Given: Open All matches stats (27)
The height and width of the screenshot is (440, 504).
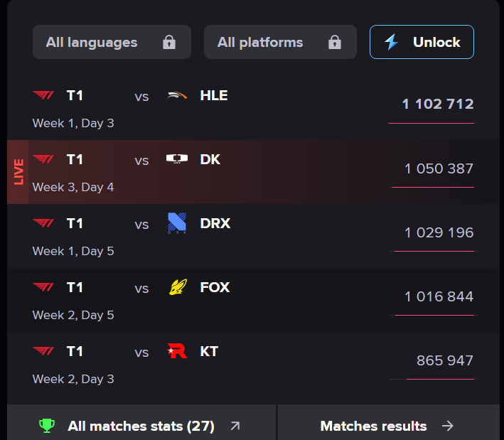Looking at the screenshot, I should coord(141,426).
